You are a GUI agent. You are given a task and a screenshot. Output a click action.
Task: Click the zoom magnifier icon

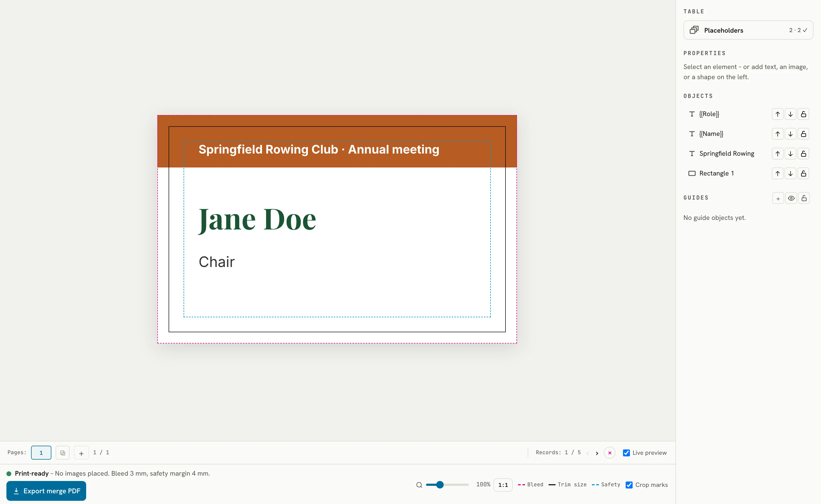pos(419,485)
